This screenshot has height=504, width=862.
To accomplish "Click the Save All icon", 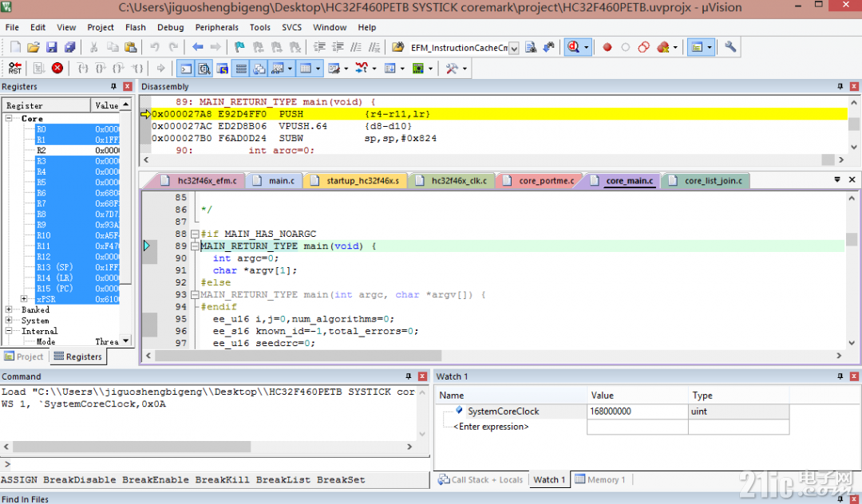I will 69,48.
